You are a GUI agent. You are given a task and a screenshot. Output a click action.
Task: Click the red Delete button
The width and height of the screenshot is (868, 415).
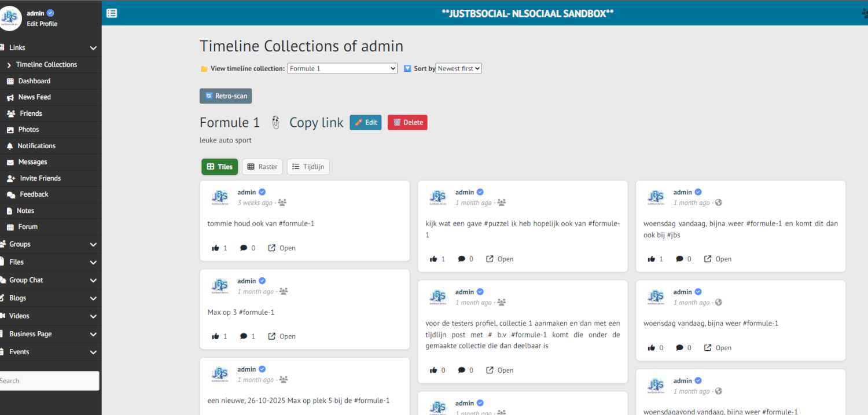tap(407, 123)
